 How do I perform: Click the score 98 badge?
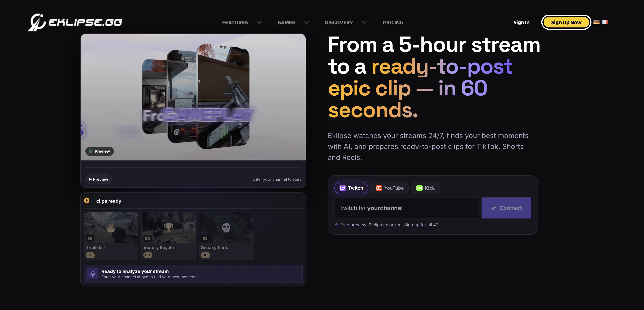click(x=147, y=239)
